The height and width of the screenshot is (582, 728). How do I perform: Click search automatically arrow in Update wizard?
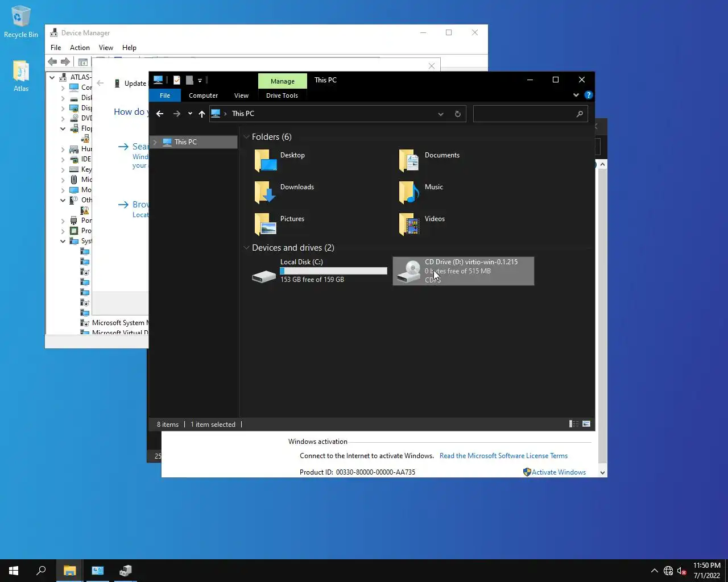coord(123,147)
